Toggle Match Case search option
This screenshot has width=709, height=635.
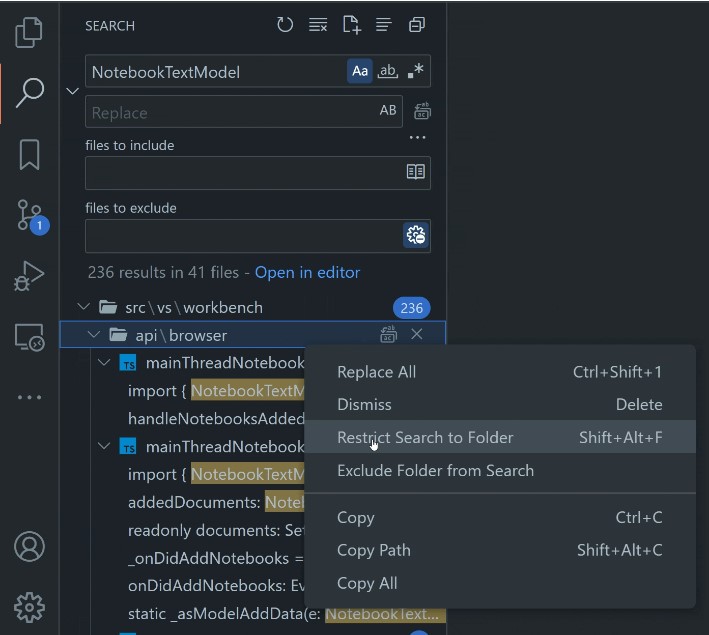[x=360, y=71]
